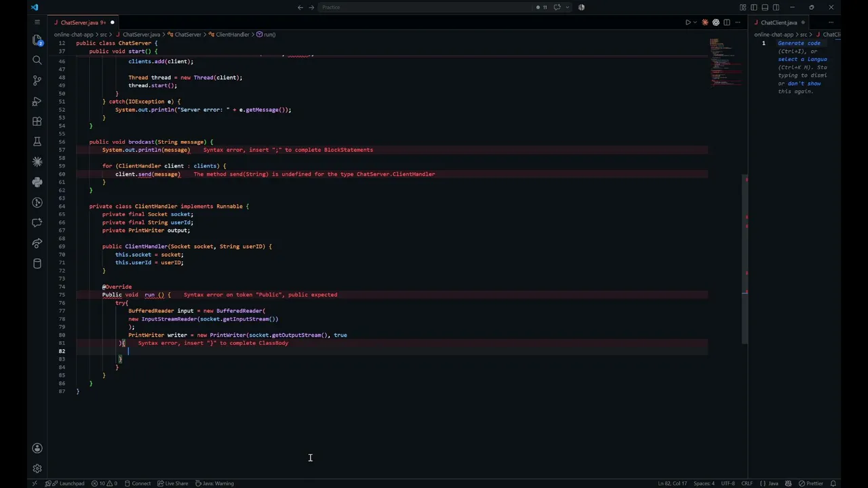Click Prettier formatter status item
Image resolution: width=868 pixels, height=488 pixels.
[811, 483]
